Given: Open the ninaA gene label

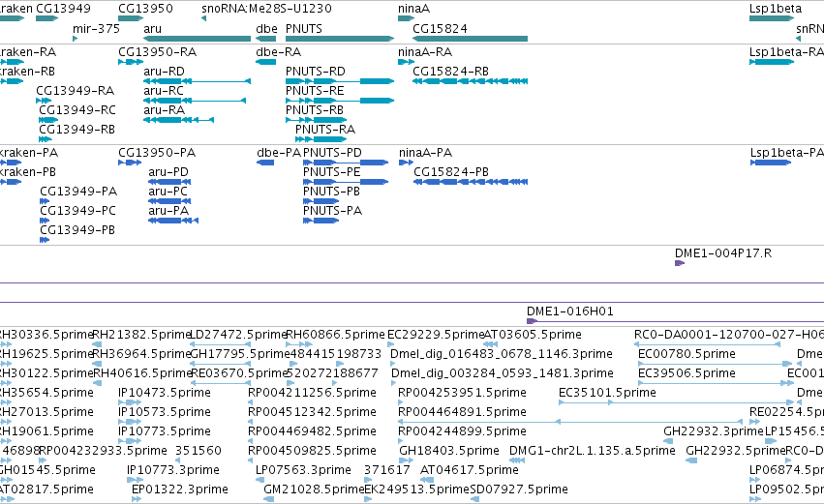Looking at the screenshot, I should tap(413, 9).
